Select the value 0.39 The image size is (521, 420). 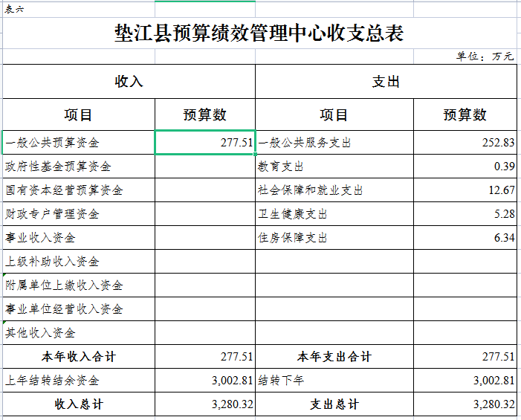pos(465,166)
